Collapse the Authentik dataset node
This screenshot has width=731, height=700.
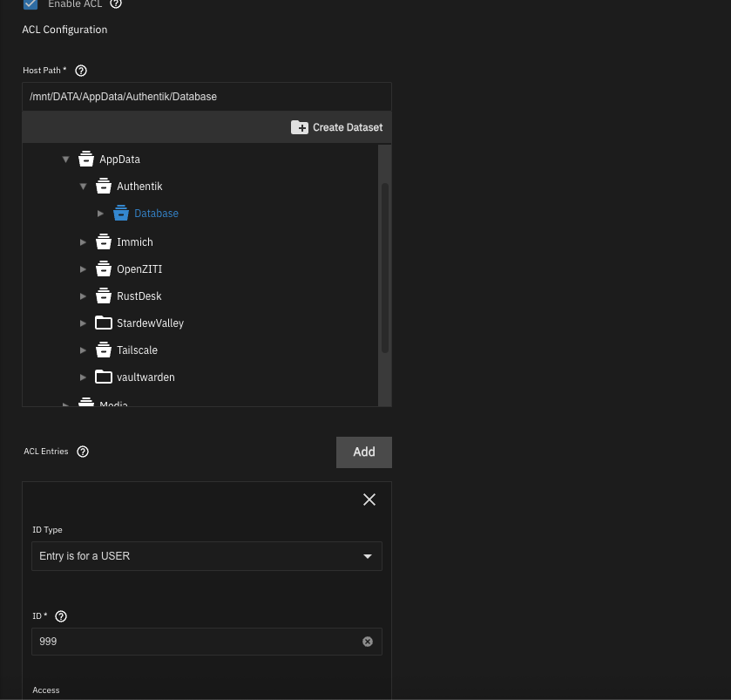83,187
